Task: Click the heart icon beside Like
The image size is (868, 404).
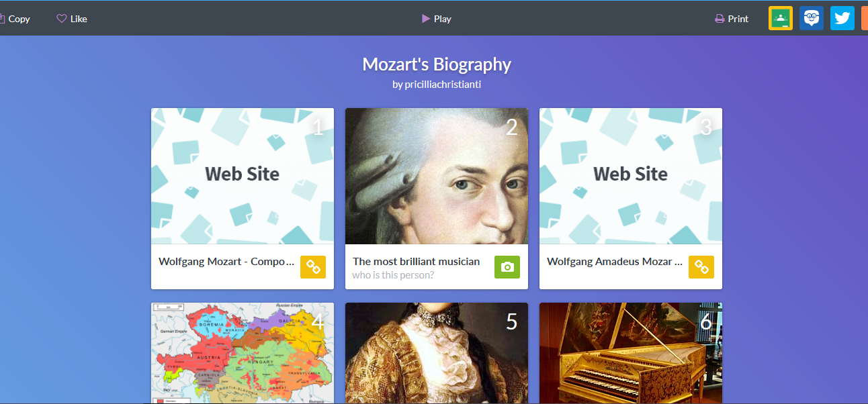Action: tap(62, 19)
